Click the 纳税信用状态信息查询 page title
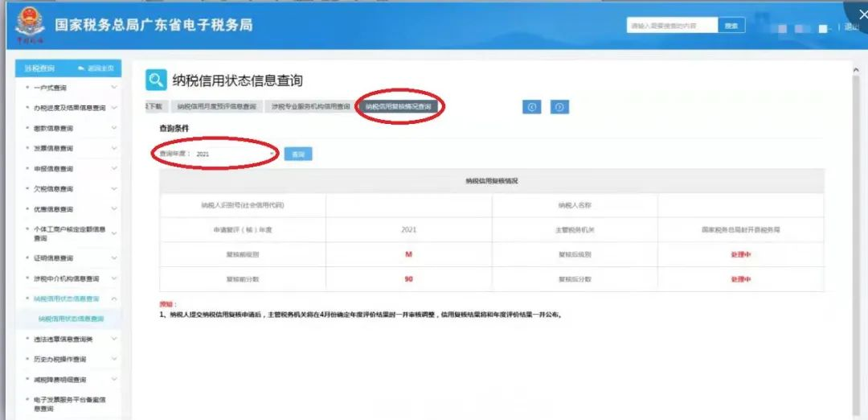Screen dimensions: 868x420 [237, 80]
